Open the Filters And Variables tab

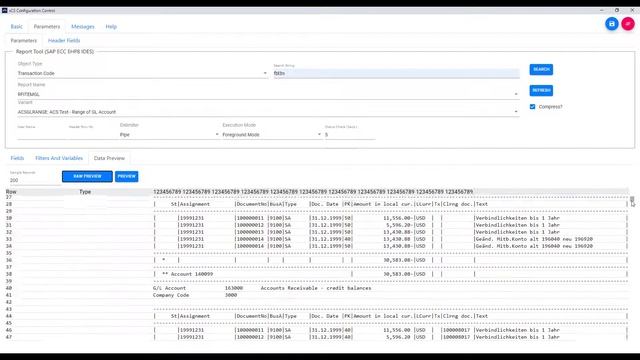[59, 158]
